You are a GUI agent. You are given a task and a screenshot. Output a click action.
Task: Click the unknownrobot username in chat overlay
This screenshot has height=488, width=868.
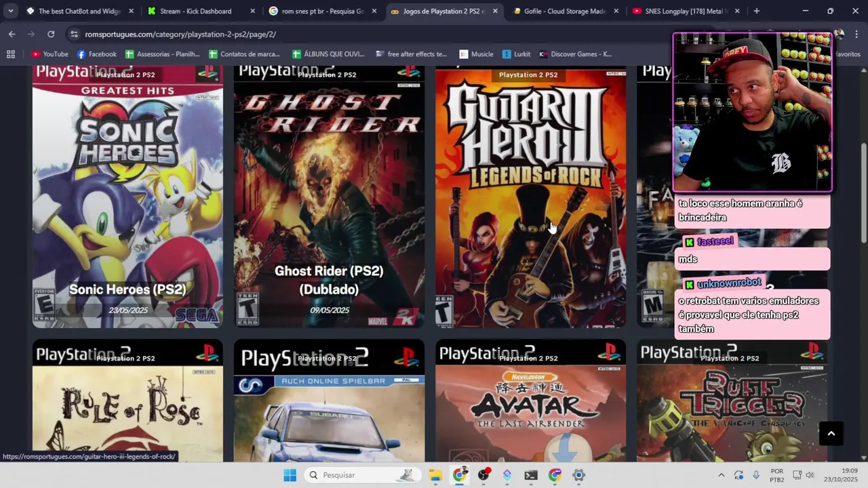(x=729, y=283)
